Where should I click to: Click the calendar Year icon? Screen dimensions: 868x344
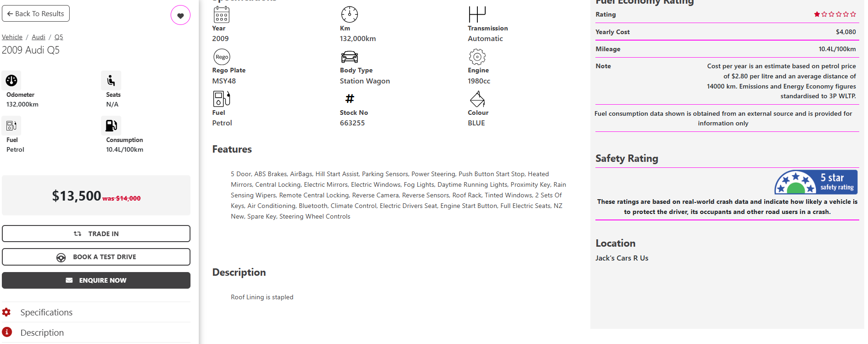click(221, 15)
